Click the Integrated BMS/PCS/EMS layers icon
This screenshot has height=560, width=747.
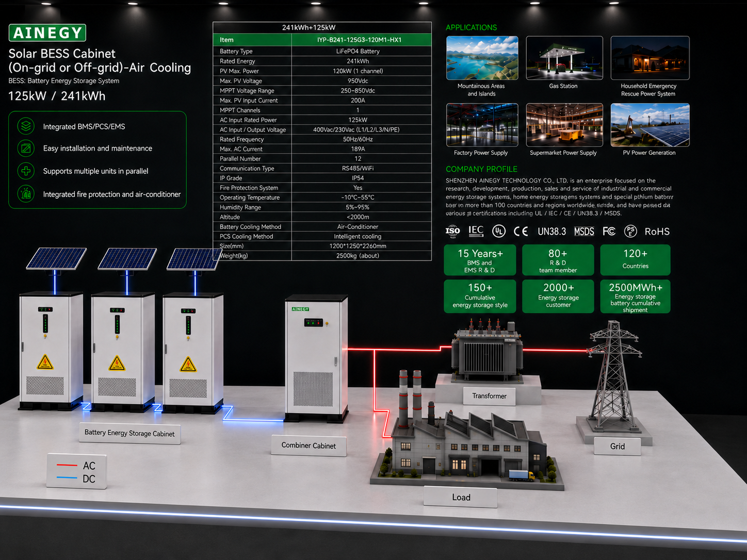[x=26, y=126]
